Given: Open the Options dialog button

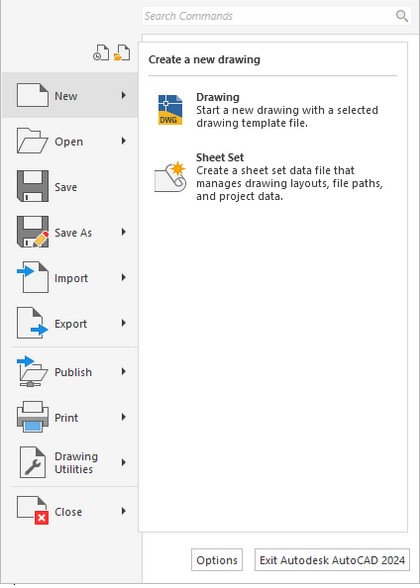Looking at the screenshot, I should point(217,560).
